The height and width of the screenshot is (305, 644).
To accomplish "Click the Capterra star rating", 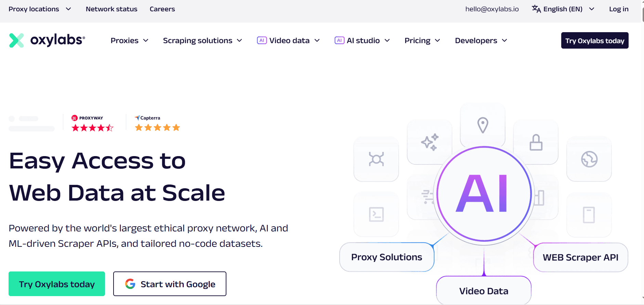I will [x=157, y=128].
